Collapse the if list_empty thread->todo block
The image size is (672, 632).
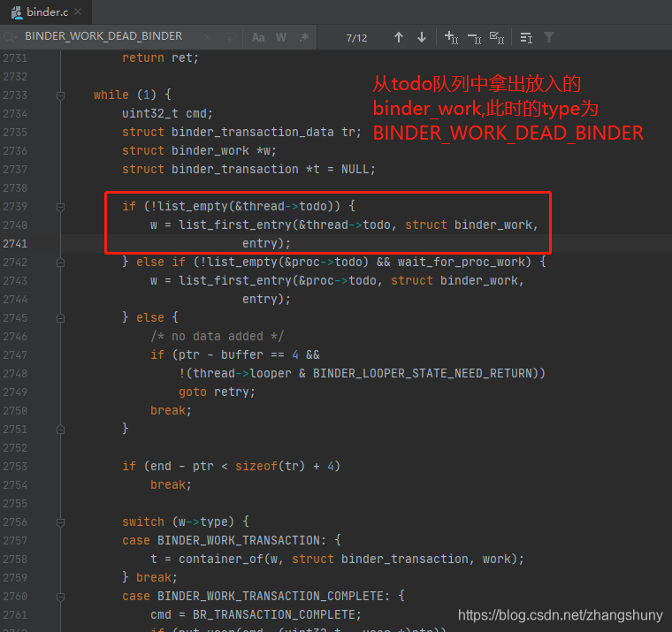coord(60,208)
